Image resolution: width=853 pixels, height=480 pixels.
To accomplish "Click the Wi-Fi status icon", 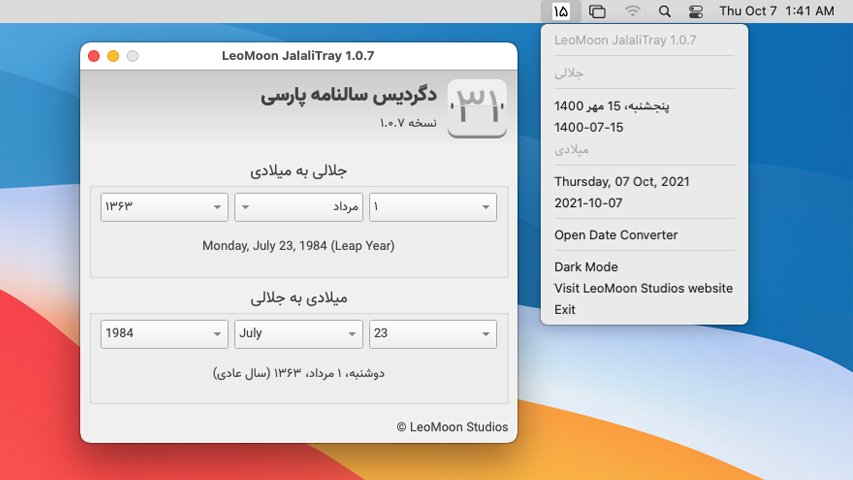I will click(x=632, y=11).
